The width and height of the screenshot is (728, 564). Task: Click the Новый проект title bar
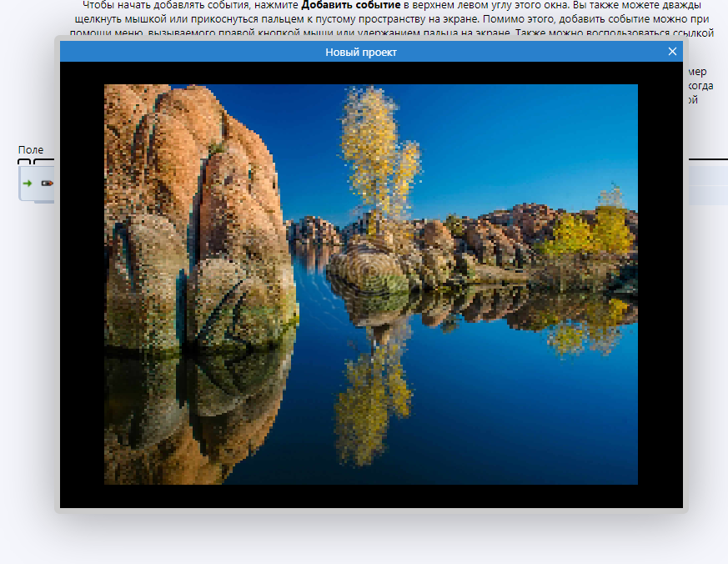click(x=371, y=52)
